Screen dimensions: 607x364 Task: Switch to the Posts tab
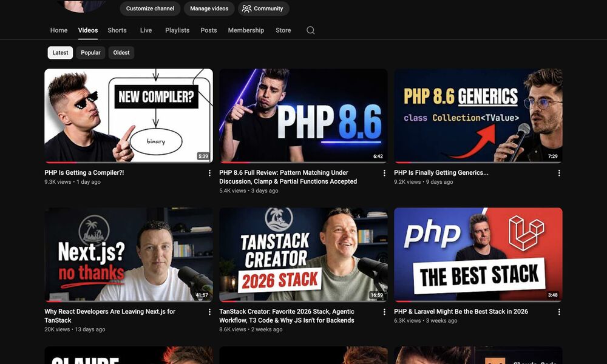[209, 30]
